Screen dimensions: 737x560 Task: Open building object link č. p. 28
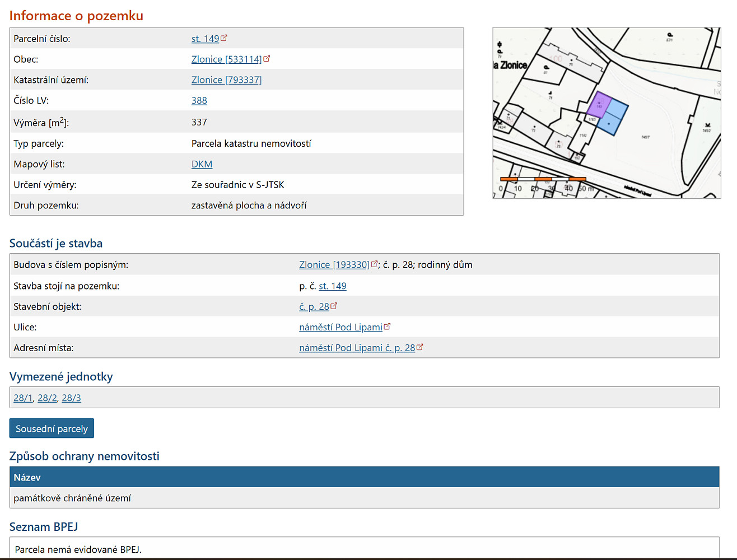[x=314, y=307]
